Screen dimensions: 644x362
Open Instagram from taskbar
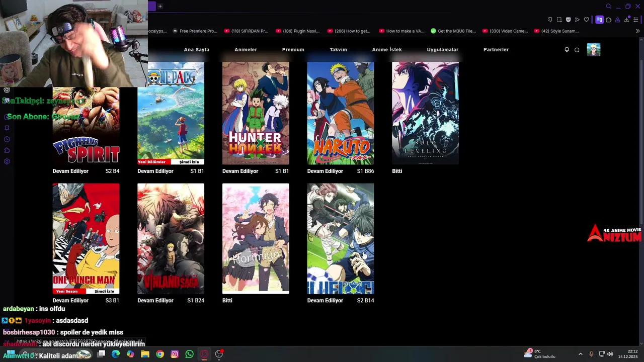[x=175, y=354]
